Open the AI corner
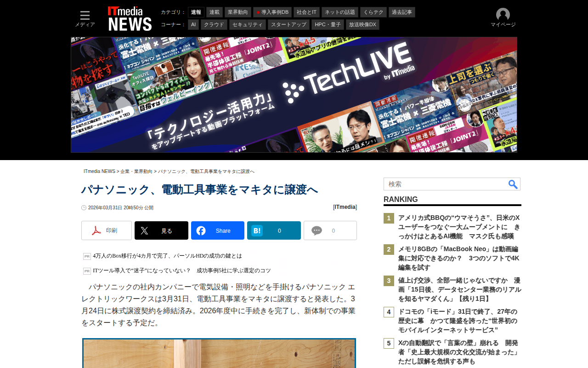 (193, 24)
